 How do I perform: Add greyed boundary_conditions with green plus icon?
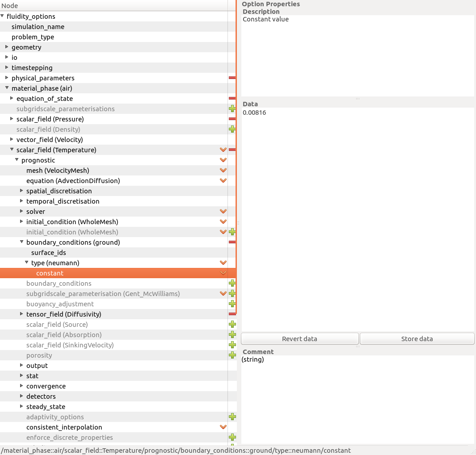[232, 283]
